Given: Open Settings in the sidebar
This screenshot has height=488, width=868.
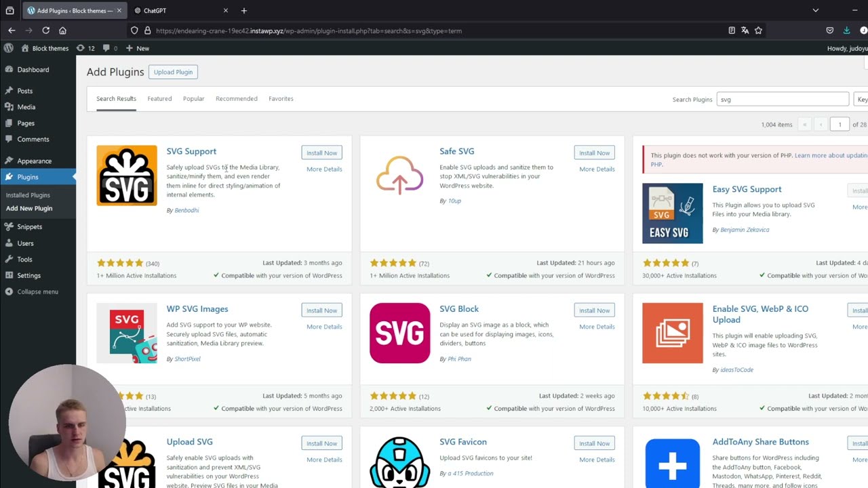Looking at the screenshot, I should [29, 276].
